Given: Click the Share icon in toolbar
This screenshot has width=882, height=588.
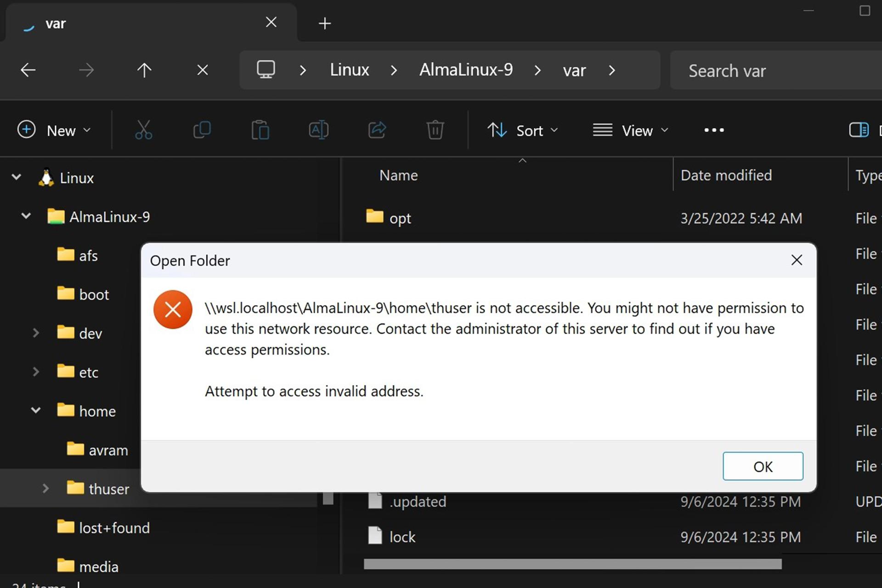Looking at the screenshot, I should point(377,130).
